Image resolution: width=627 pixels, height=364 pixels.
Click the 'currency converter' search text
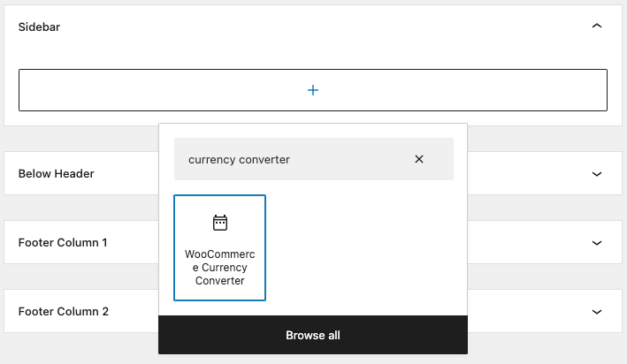pyautogui.click(x=239, y=159)
